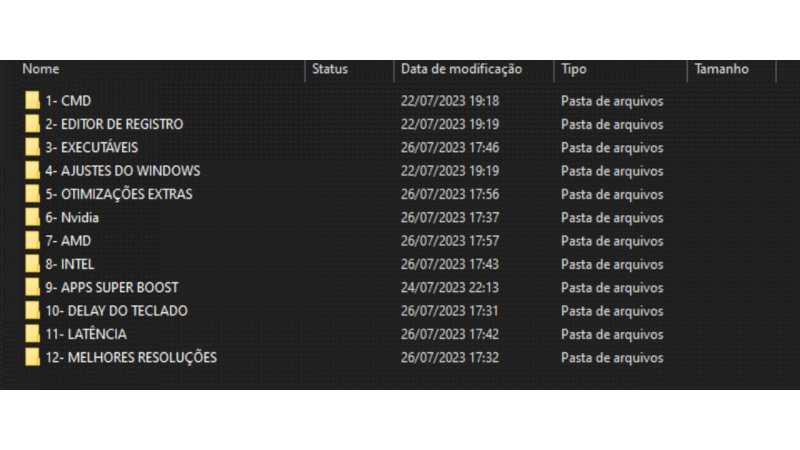Click the 2- EDITOR DE REGISTRO folder icon

33,124
